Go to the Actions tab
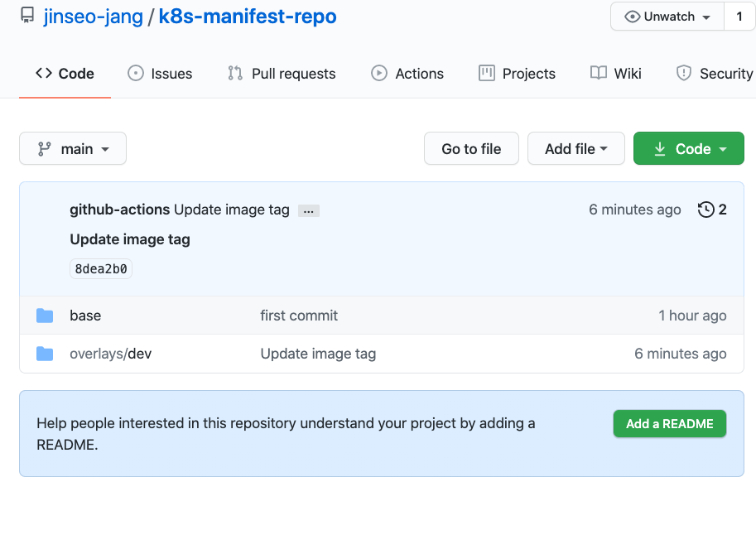Viewport: 756px width, 535px height. click(x=407, y=74)
